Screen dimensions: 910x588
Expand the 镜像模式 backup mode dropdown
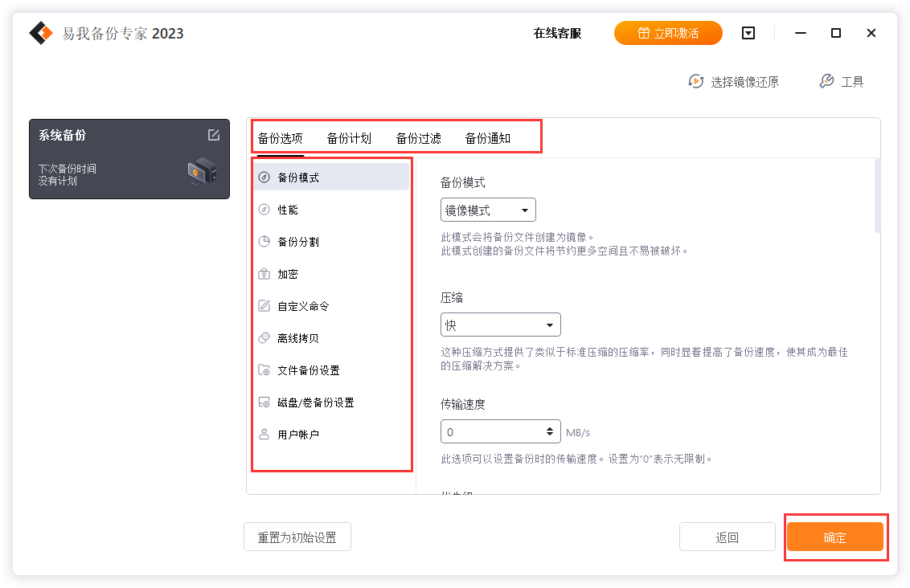[x=488, y=210]
